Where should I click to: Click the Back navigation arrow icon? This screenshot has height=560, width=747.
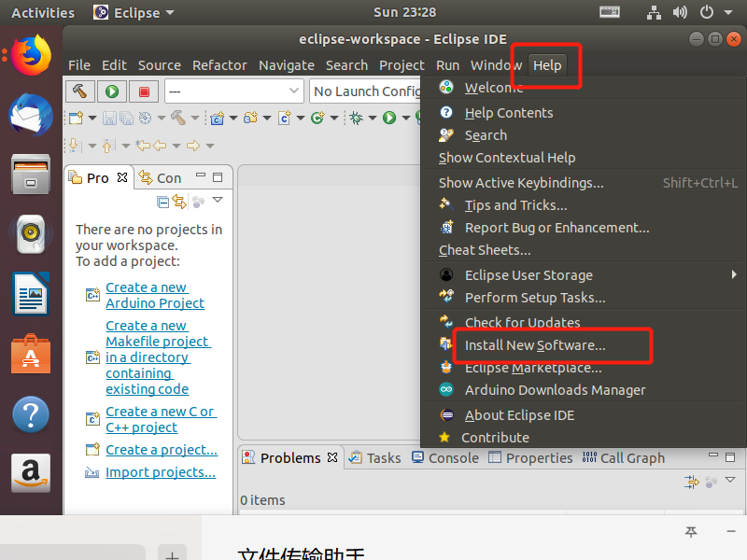point(160,146)
